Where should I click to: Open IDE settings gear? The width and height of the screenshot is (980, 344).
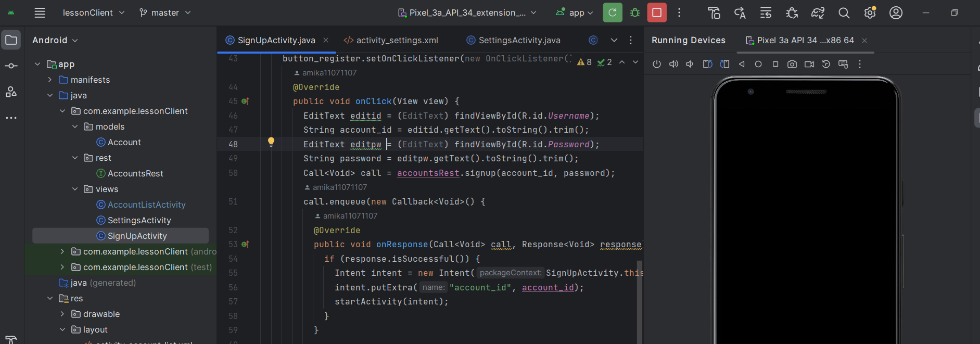(x=870, y=12)
